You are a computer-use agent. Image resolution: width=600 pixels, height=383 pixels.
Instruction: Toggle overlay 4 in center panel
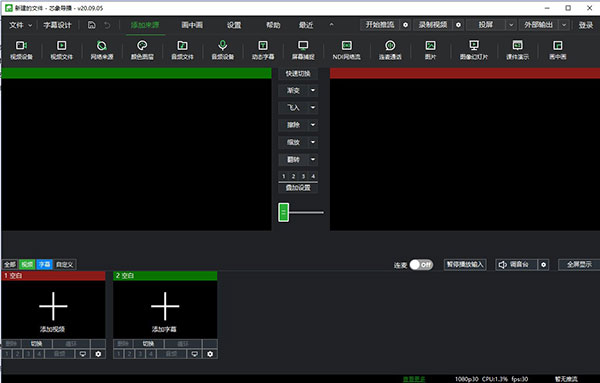[313, 176]
